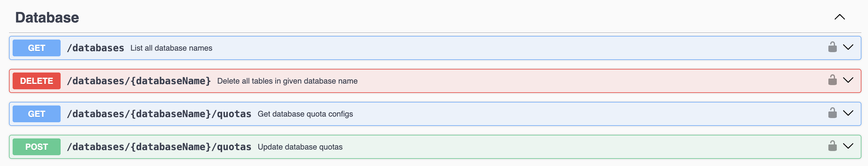Click the blue GET badge for quotas endpoint
868x166 pixels.
coord(36,114)
